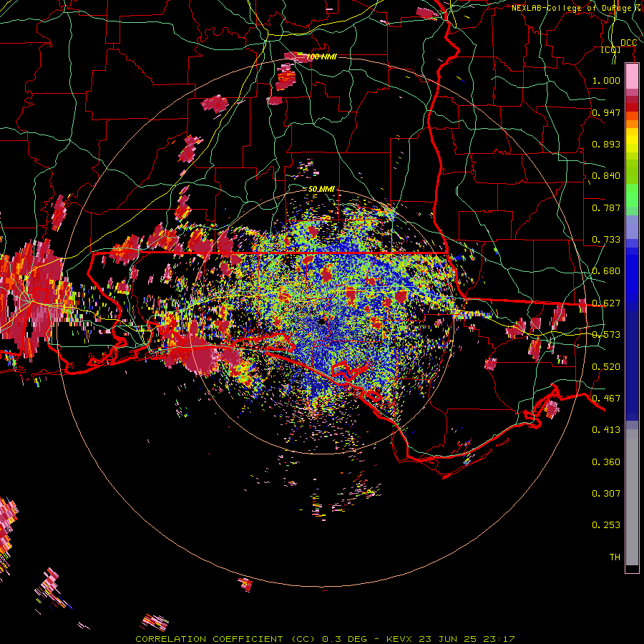Image resolution: width=644 pixels, height=644 pixels.
Task: Click the black radar site marker at center
Action: [x=323, y=321]
